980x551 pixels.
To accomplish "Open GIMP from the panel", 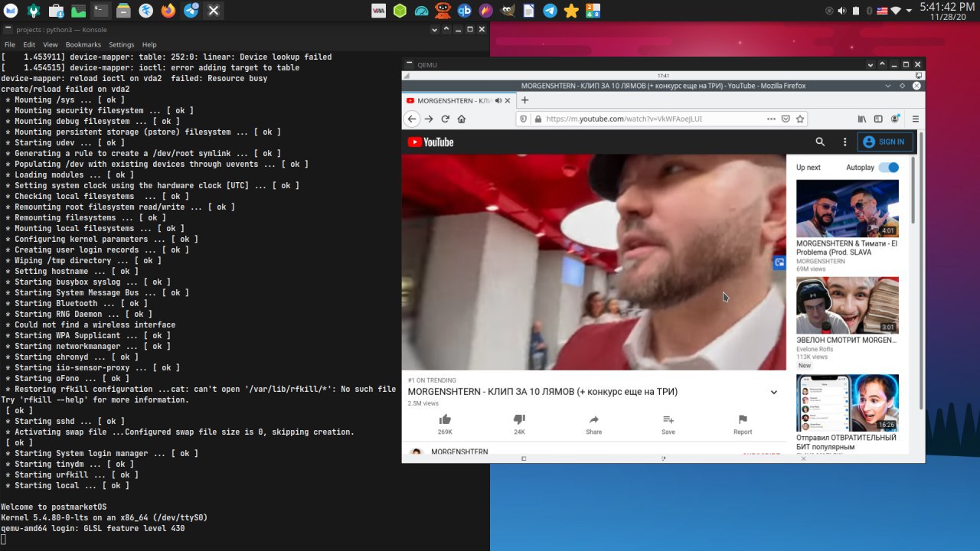I will (x=507, y=11).
